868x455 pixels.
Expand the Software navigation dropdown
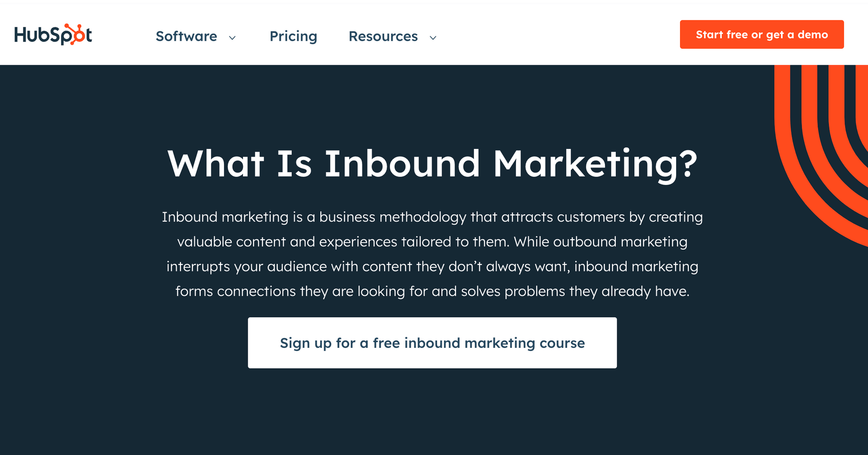187,36
